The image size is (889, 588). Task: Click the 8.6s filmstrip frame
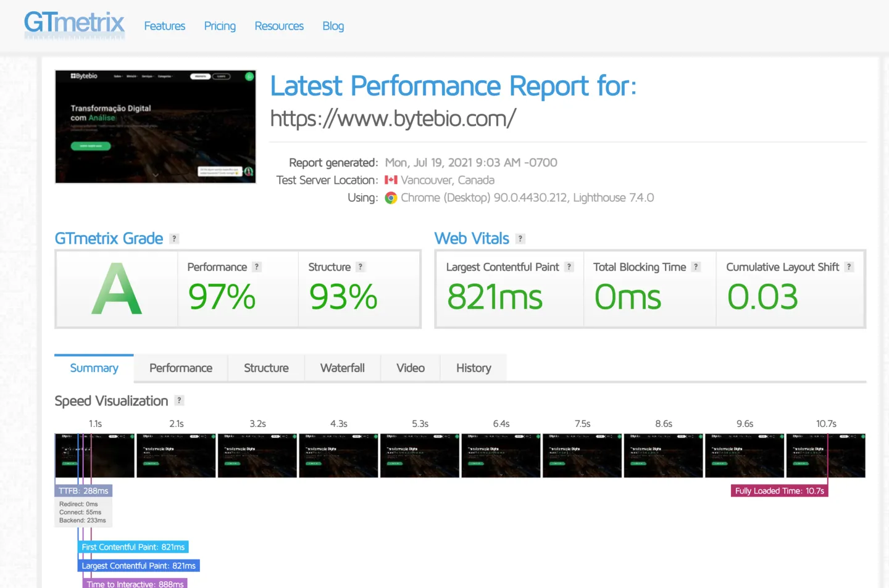663,455
